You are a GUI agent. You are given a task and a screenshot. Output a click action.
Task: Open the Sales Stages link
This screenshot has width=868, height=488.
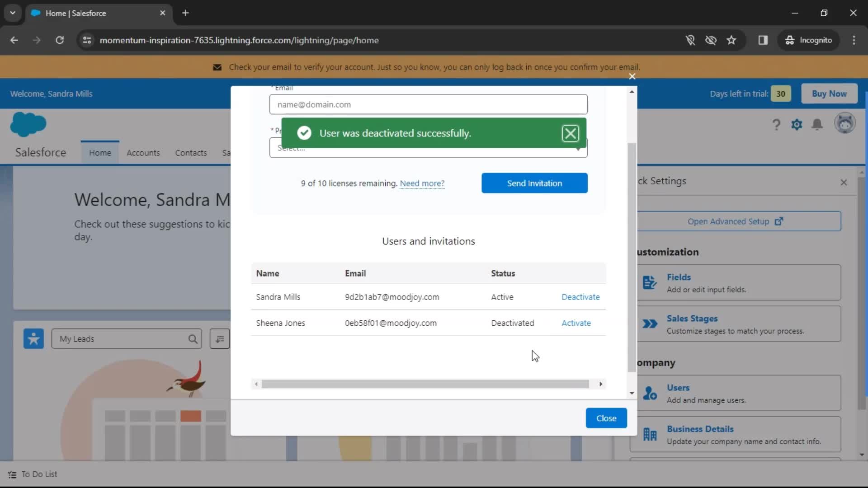(692, 319)
